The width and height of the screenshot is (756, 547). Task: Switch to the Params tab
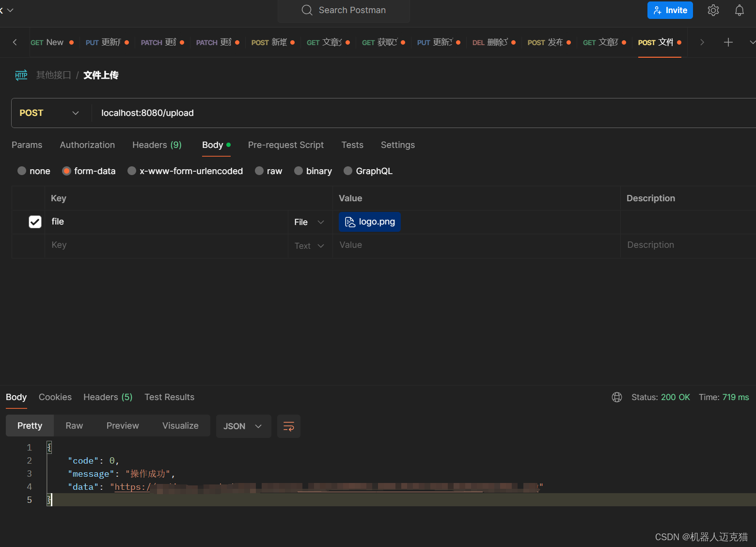(x=27, y=145)
